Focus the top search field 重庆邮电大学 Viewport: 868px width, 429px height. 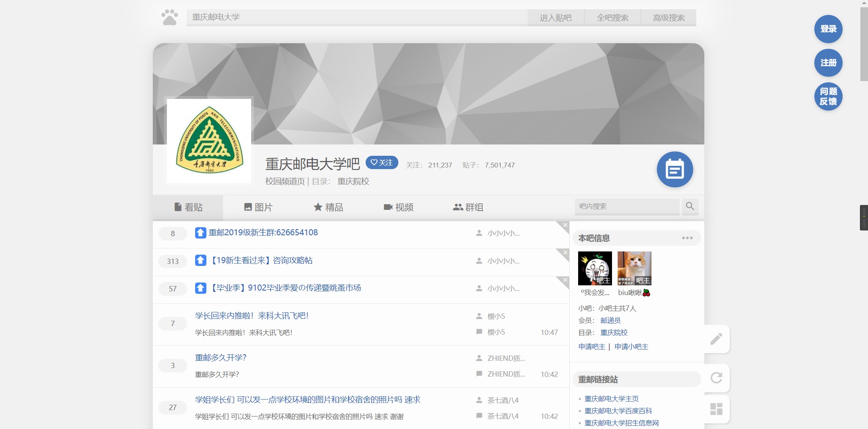[357, 17]
